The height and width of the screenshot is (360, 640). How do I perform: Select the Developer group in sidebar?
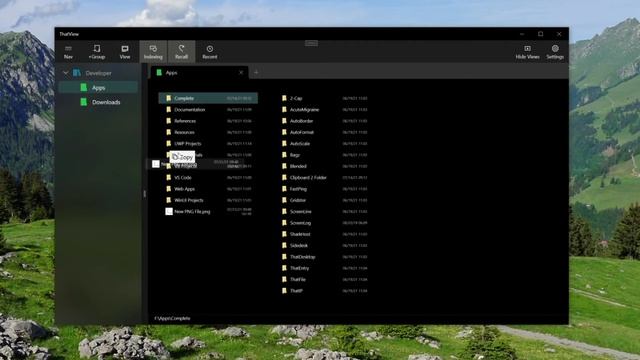pyautogui.click(x=98, y=73)
